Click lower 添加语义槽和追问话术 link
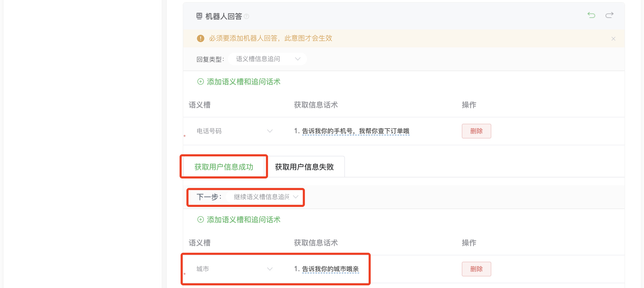 (x=244, y=220)
